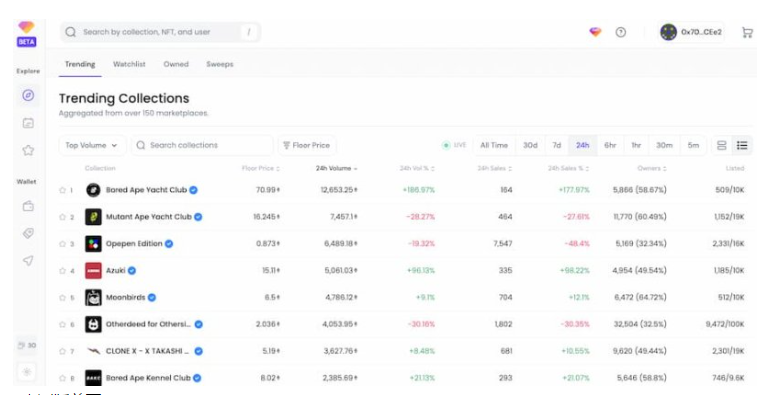The image size is (770, 395).
Task: Select the 6hr timeframe
Action: 610,145
